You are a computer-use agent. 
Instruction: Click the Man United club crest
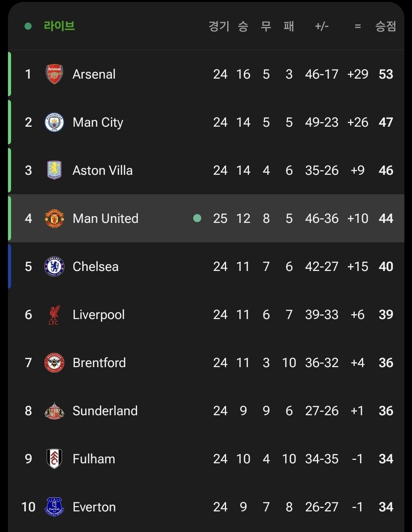point(54,218)
